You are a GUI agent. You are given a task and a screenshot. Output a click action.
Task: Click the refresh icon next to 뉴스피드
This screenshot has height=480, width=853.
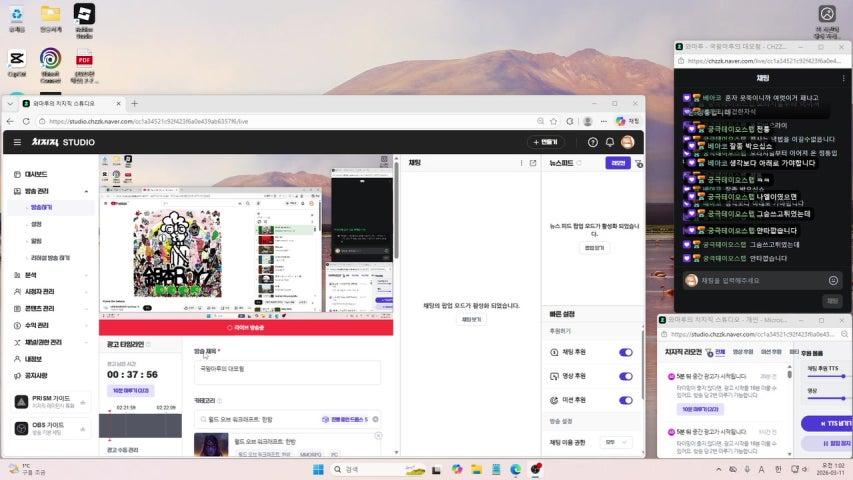coord(579,163)
